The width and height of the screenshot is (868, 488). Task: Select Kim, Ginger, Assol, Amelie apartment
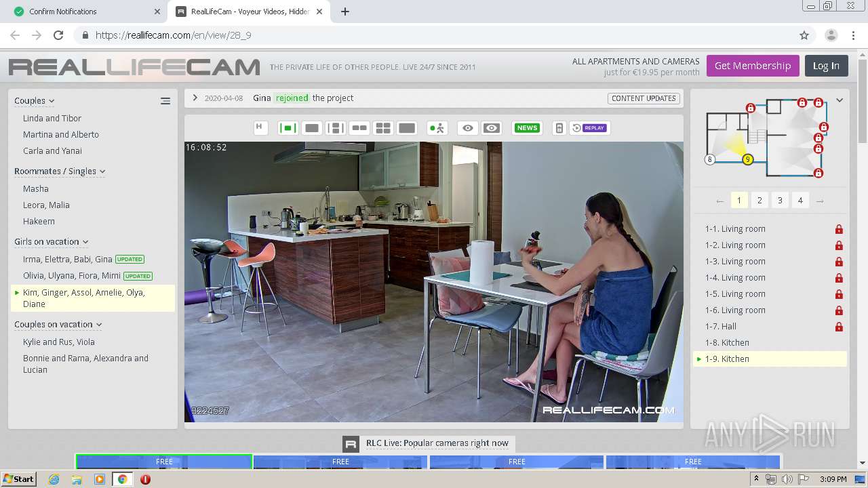(93, 298)
